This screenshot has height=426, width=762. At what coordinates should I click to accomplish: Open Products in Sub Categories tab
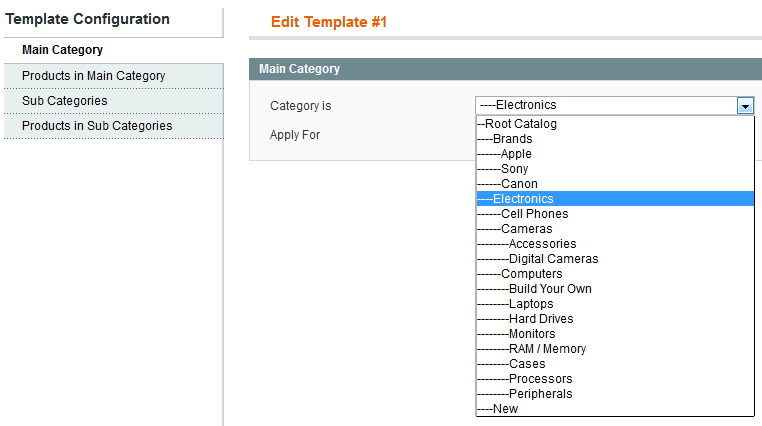pyautogui.click(x=114, y=126)
